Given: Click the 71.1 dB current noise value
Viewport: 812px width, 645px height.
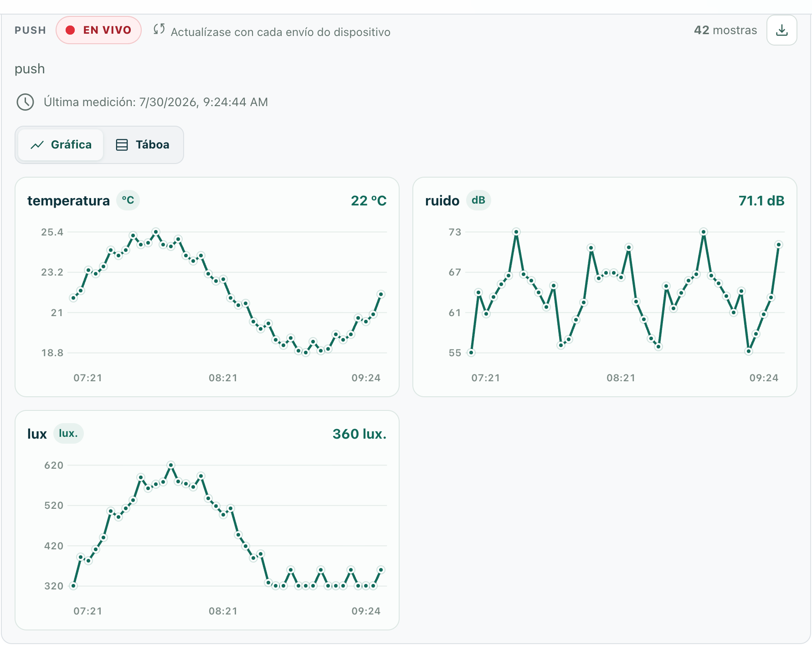Looking at the screenshot, I should (761, 201).
